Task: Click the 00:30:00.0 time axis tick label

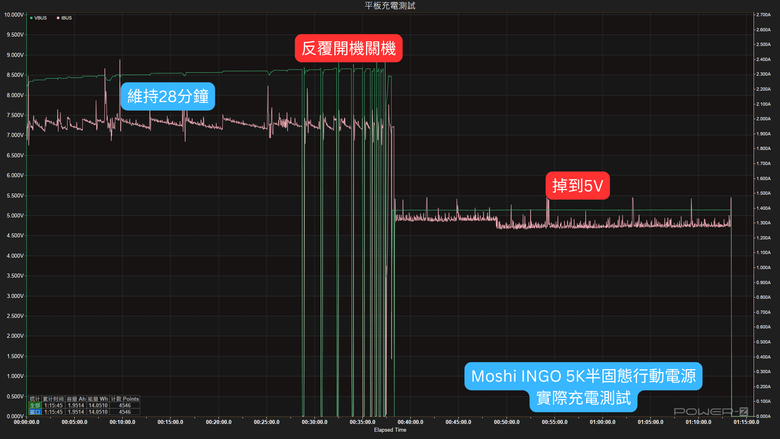Action: click(x=314, y=422)
